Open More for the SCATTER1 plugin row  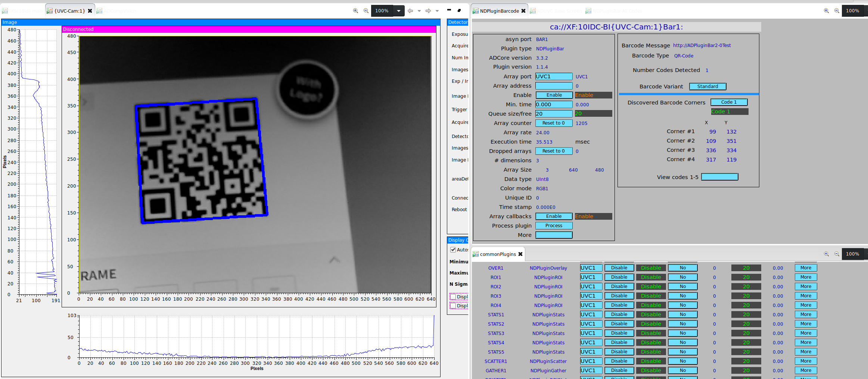pos(806,361)
